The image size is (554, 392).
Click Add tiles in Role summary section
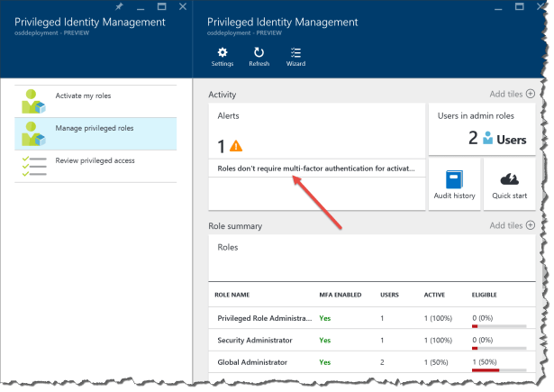(x=512, y=225)
